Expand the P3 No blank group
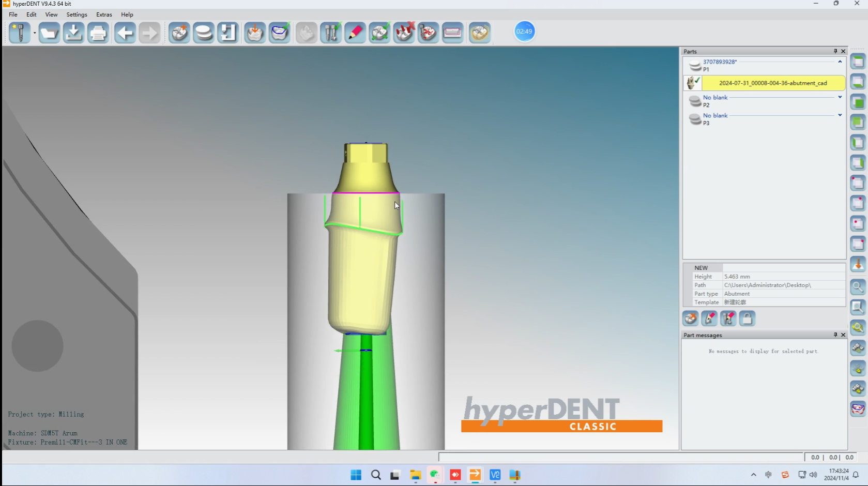 840,115
